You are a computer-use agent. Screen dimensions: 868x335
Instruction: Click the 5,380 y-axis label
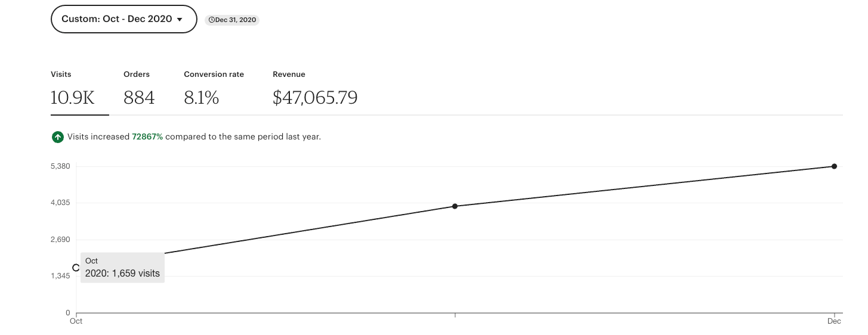point(60,166)
